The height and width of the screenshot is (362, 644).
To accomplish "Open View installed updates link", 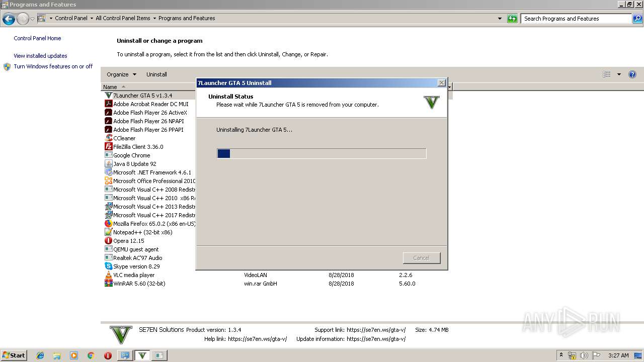I will tap(40, 56).
